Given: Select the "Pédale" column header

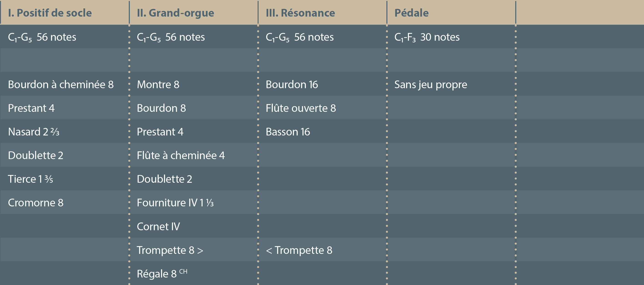Looking at the screenshot, I should (x=411, y=13).
